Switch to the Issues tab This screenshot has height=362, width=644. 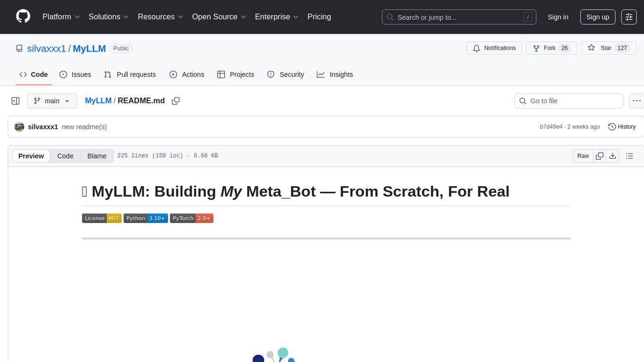75,74
